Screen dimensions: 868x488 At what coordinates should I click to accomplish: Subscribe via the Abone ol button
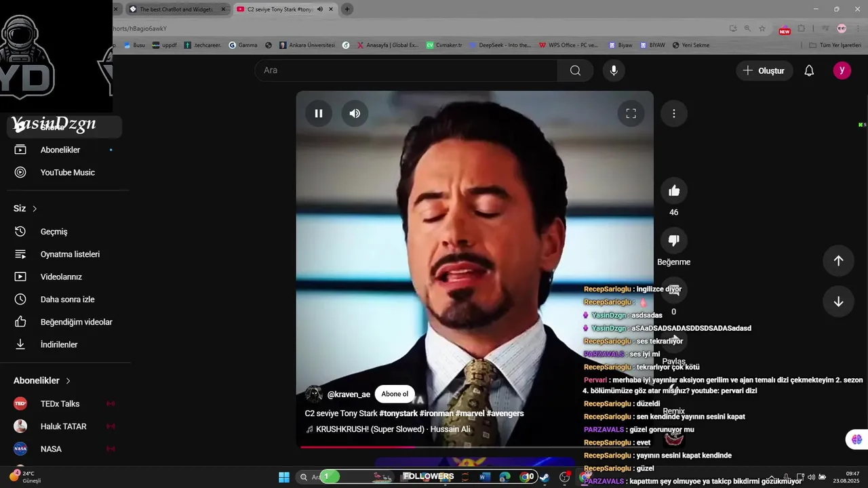tap(395, 394)
